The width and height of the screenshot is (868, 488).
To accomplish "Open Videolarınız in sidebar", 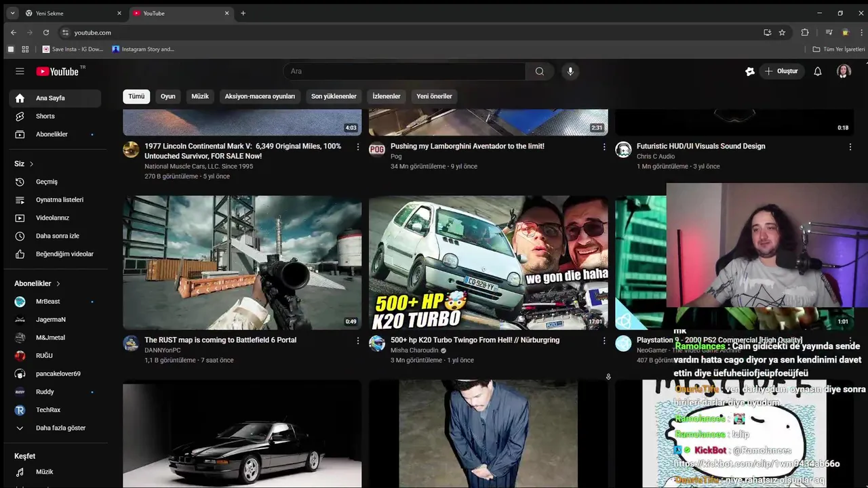I will pos(55,218).
